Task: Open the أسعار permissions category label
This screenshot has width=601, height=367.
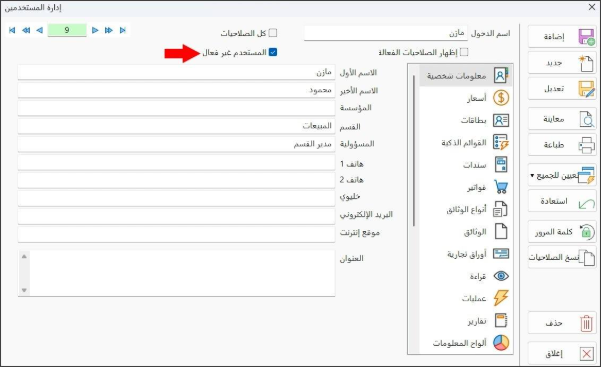Action: tap(476, 99)
